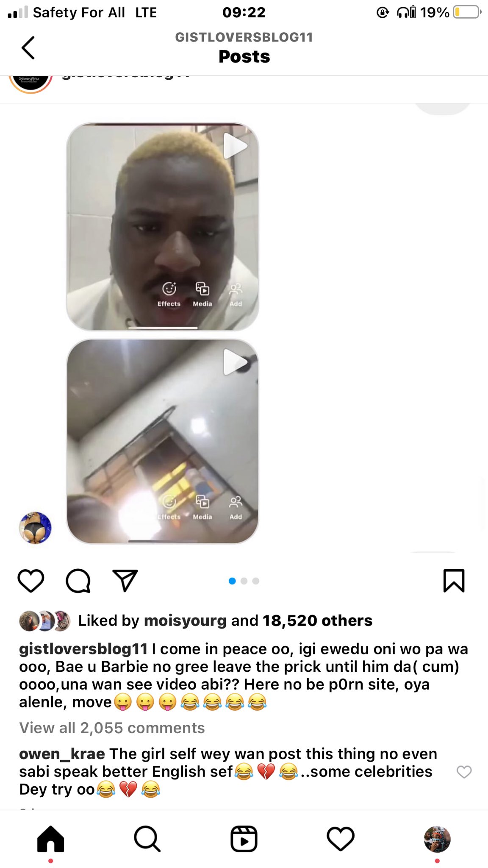Open the Reels tab icon

coord(244,838)
